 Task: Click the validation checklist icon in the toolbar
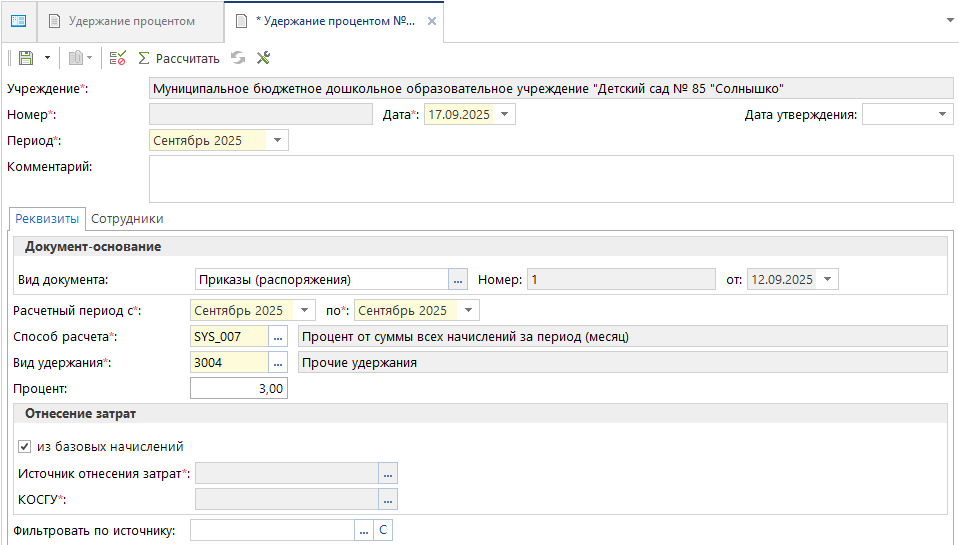click(x=118, y=58)
